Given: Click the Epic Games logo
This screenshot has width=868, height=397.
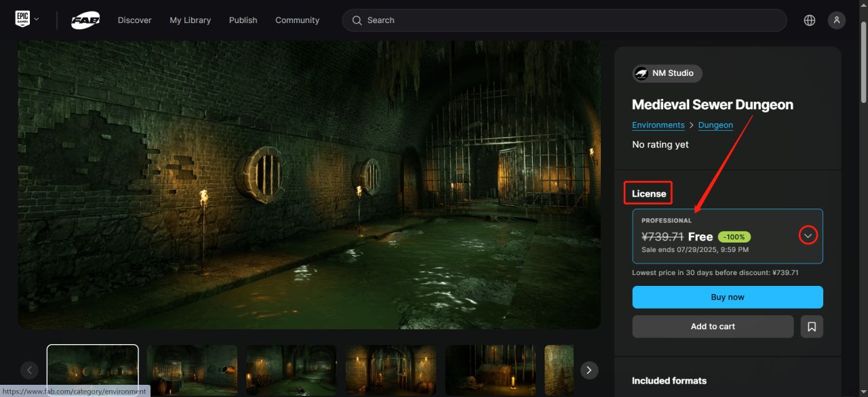Looking at the screenshot, I should pos(22,20).
